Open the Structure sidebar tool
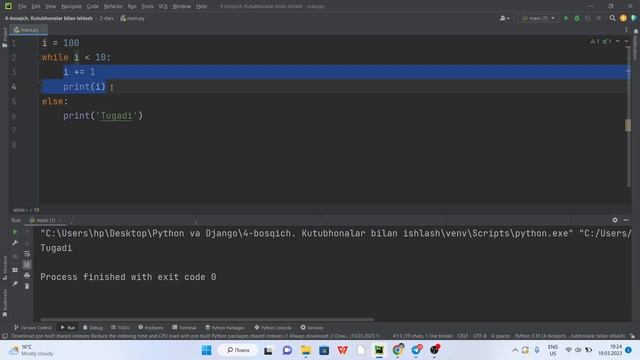The image size is (640, 360). coord(4,268)
